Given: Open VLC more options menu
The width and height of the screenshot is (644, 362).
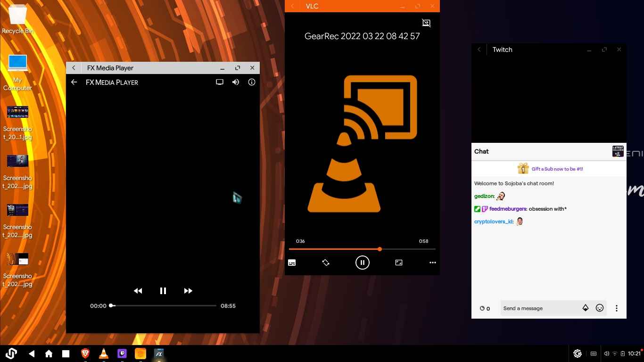Looking at the screenshot, I should (x=432, y=263).
